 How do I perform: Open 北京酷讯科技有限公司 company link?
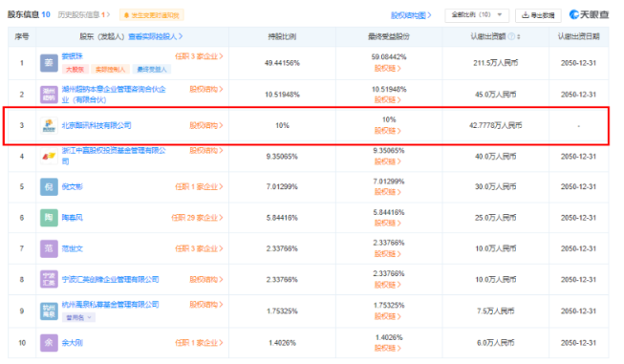(97, 126)
